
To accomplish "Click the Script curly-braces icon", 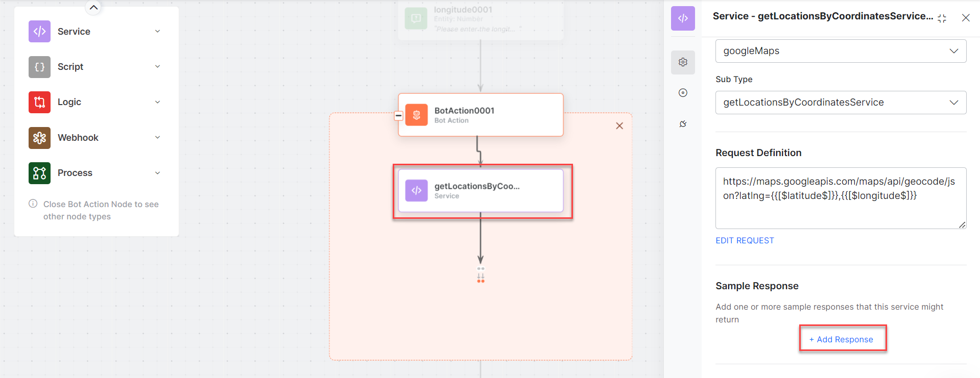I will pos(39,67).
